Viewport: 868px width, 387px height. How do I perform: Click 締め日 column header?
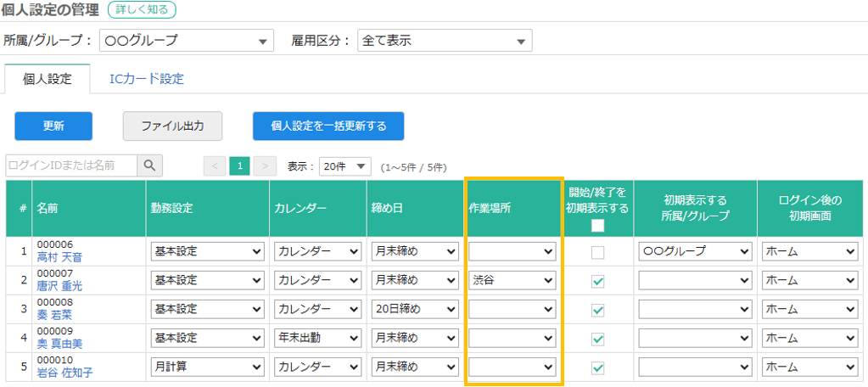coord(415,209)
